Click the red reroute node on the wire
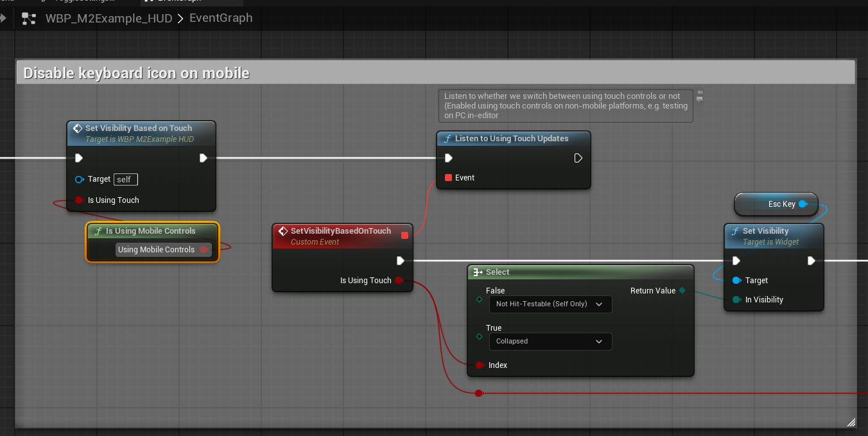868x436 pixels. pyautogui.click(x=478, y=393)
